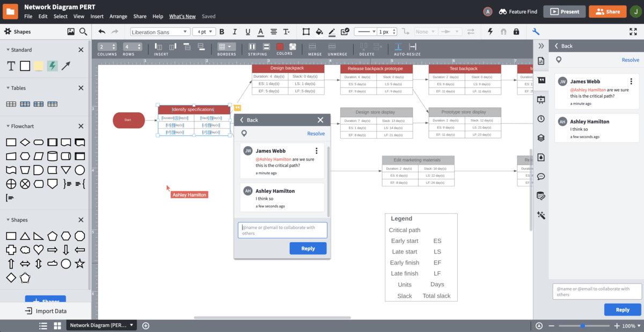Open the search shapes magnifier icon
This screenshot has height=332, width=644.
pyautogui.click(x=83, y=32)
